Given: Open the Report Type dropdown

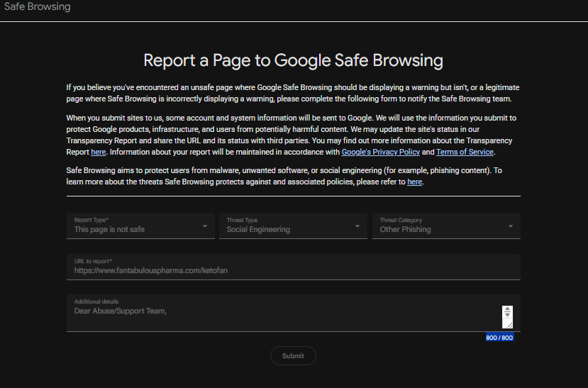Looking at the screenshot, I should [140, 226].
